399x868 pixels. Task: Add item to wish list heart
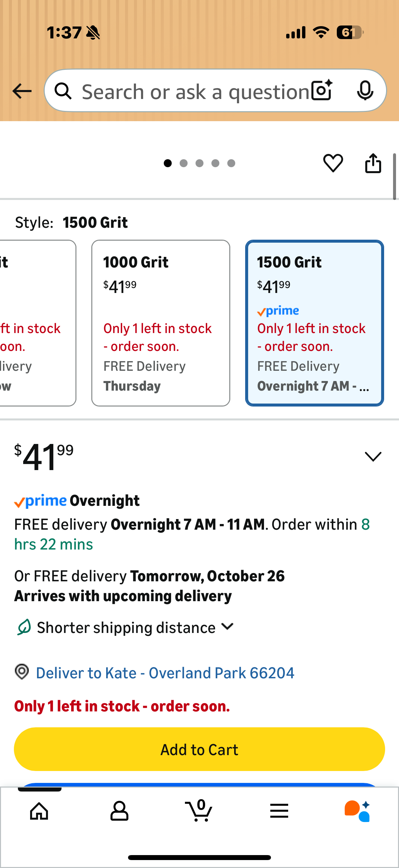tap(333, 163)
